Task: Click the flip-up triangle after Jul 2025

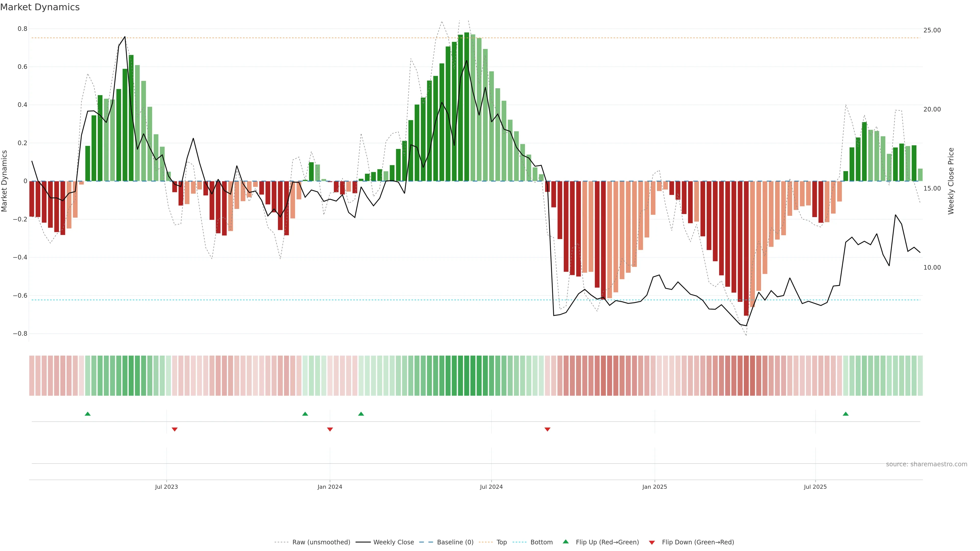Action: [x=845, y=414]
